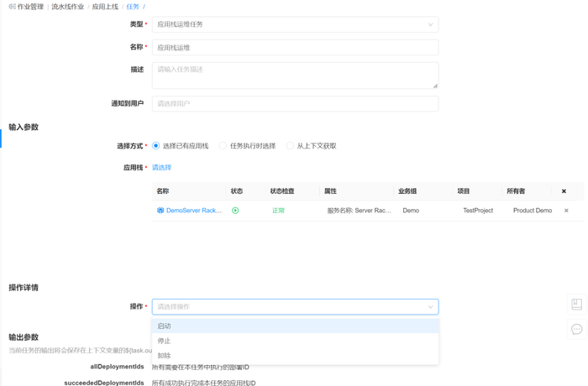Remove the DemoServer row with its X icon
The image size is (588, 386).
(566, 211)
